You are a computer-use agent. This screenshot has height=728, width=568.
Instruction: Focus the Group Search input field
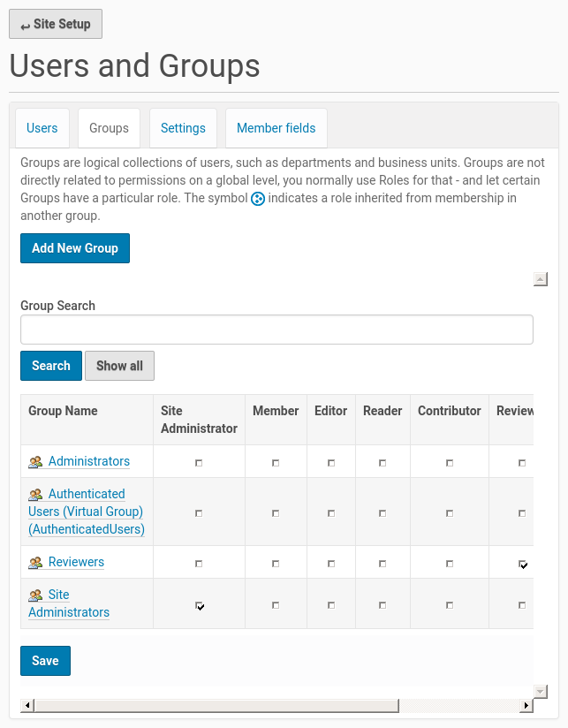tap(276, 330)
